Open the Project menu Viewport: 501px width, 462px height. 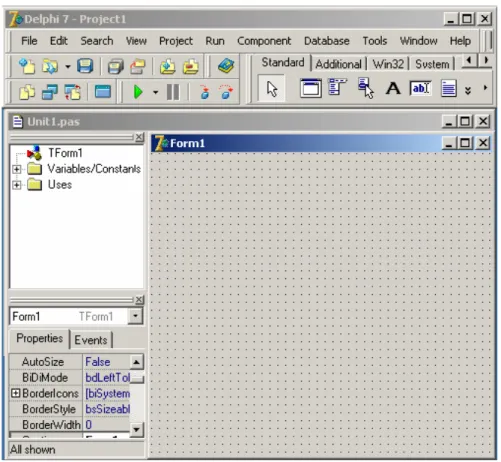(176, 41)
